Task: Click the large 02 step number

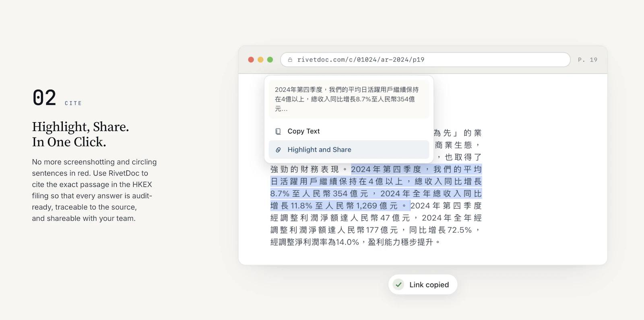Action: pos(44,98)
